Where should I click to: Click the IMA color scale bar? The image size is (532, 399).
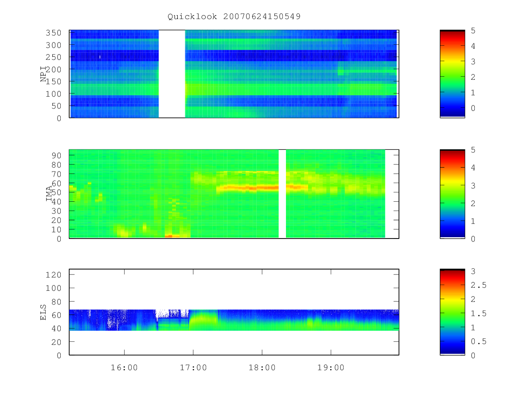coord(452,194)
